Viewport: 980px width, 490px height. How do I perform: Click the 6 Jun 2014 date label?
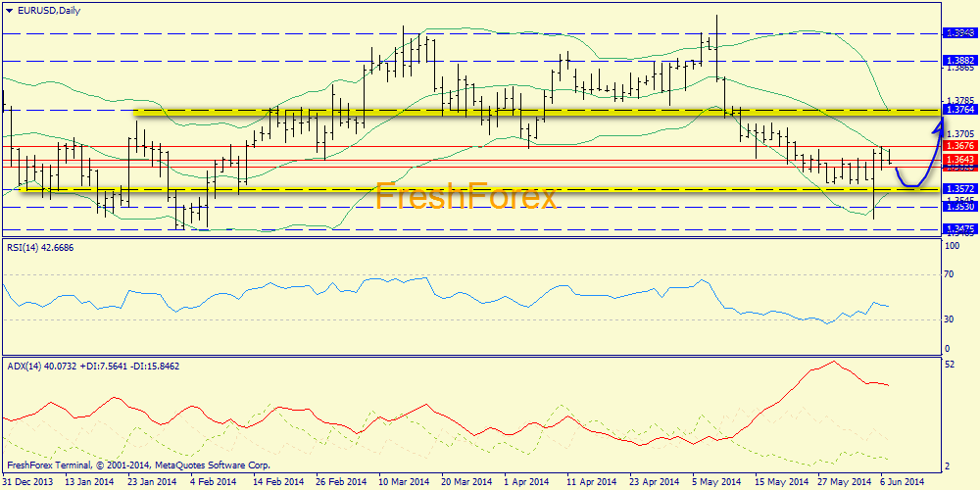(902, 482)
